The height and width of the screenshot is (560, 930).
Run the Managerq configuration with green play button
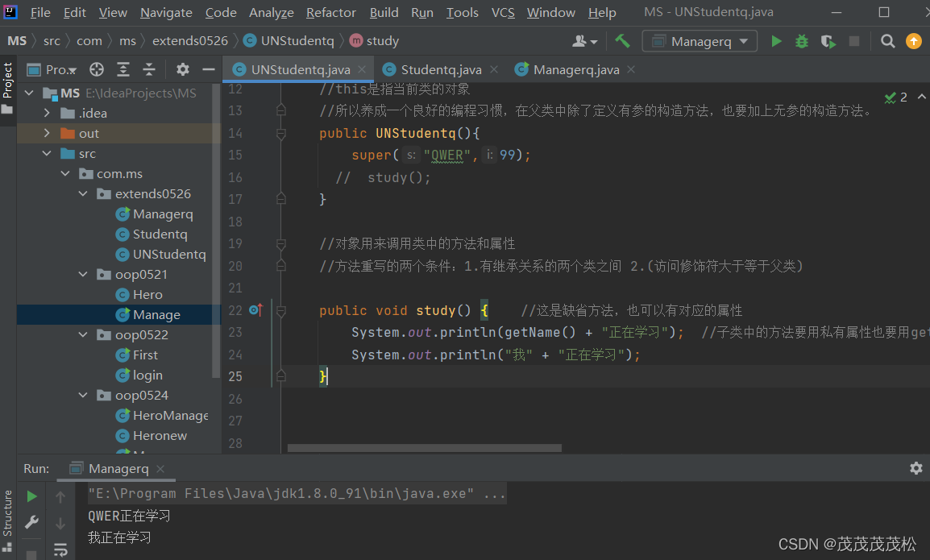776,41
